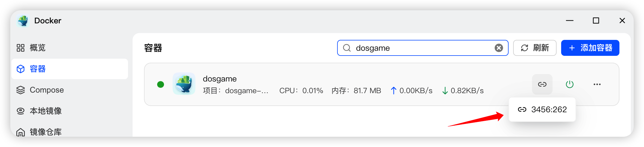Click the Docker whale logo in title bar
The width and height of the screenshot is (644, 147).
pyautogui.click(x=23, y=21)
